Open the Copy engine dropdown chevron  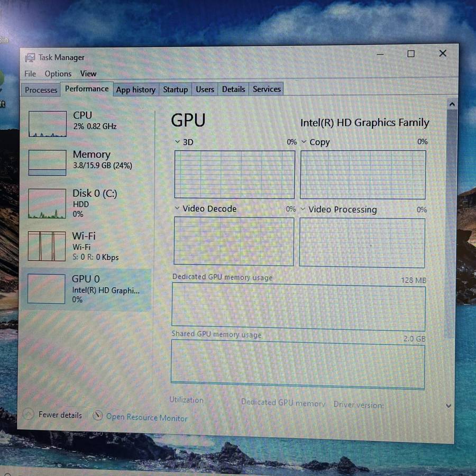click(304, 142)
